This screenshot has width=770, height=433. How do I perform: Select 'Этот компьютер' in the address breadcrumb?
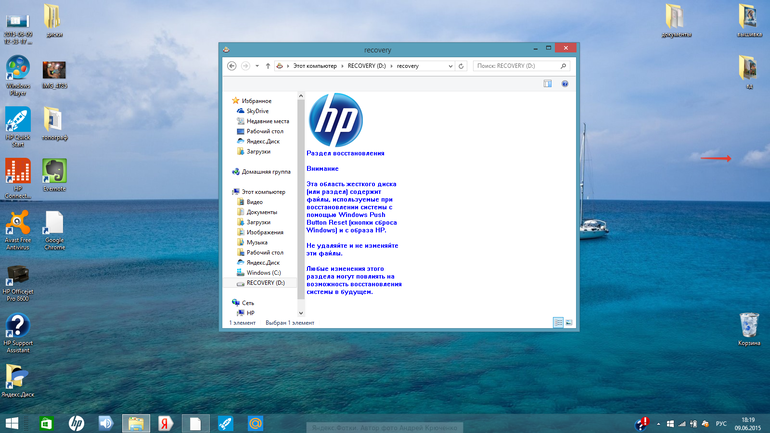point(315,66)
